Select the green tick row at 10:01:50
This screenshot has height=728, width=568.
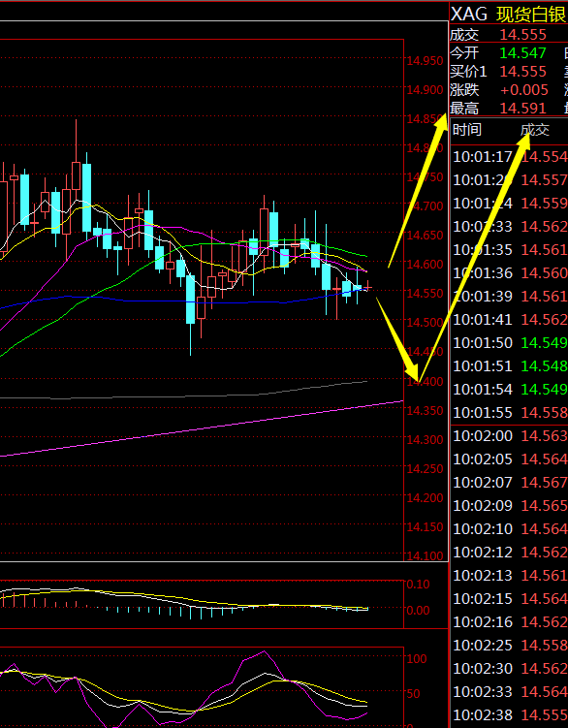(x=510, y=342)
